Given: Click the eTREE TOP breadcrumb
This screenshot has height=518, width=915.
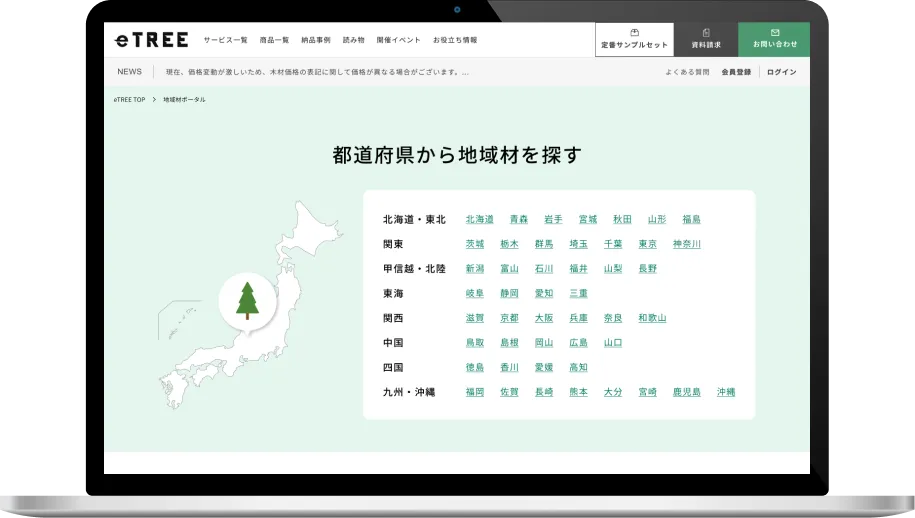Looking at the screenshot, I should tap(129, 100).
